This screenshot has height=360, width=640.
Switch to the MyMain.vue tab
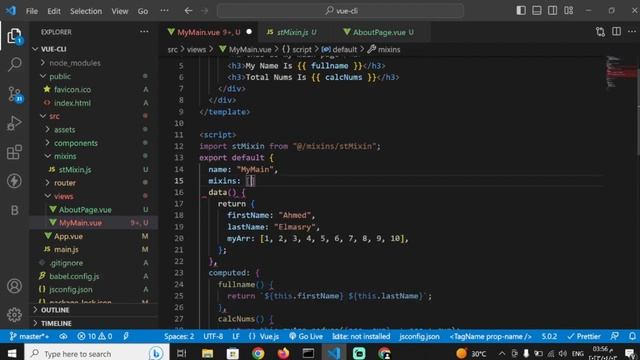tap(209, 32)
